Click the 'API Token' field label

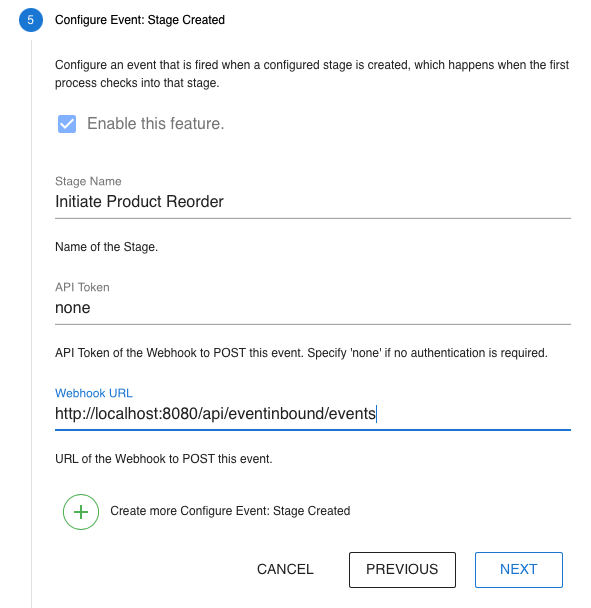(x=82, y=287)
